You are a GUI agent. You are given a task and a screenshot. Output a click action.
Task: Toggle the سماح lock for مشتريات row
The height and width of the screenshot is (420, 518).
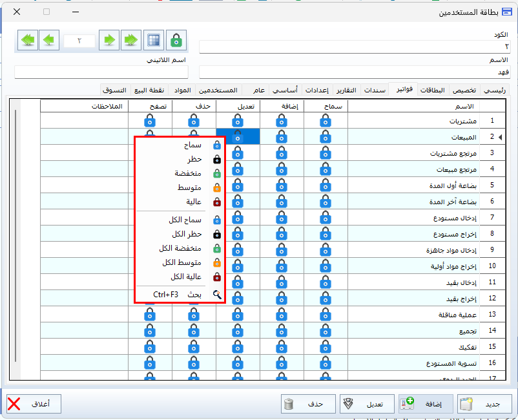click(326, 120)
